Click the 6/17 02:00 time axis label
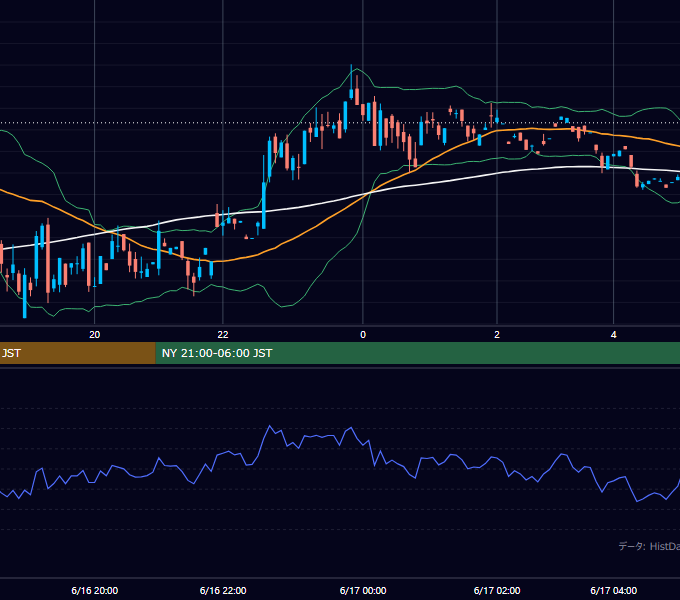This screenshot has width=680, height=600. point(497,590)
